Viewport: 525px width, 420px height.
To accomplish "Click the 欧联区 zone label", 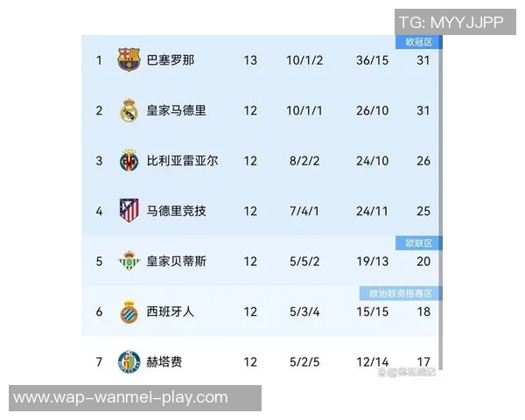I will 418,242.
